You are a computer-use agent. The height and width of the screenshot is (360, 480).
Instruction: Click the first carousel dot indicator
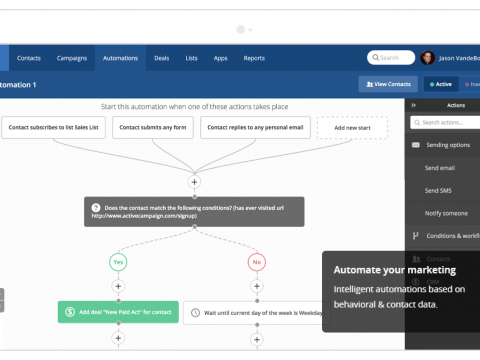241,29
